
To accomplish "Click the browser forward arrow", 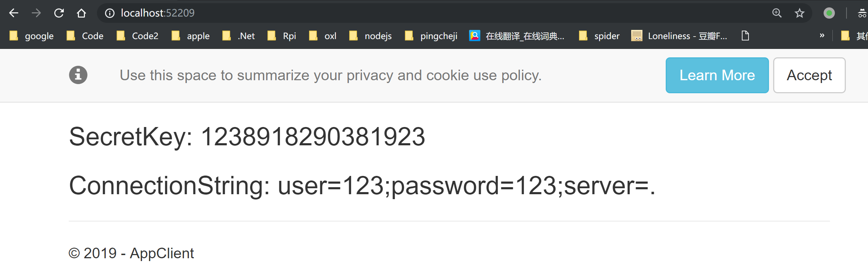I will tap(36, 13).
